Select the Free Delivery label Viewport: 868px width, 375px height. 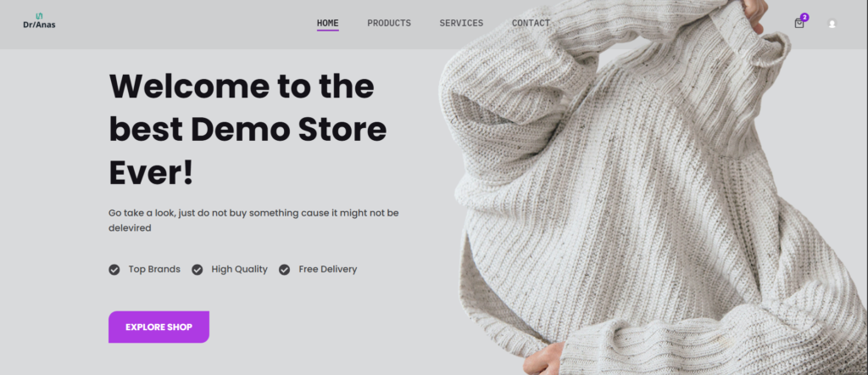tap(328, 269)
